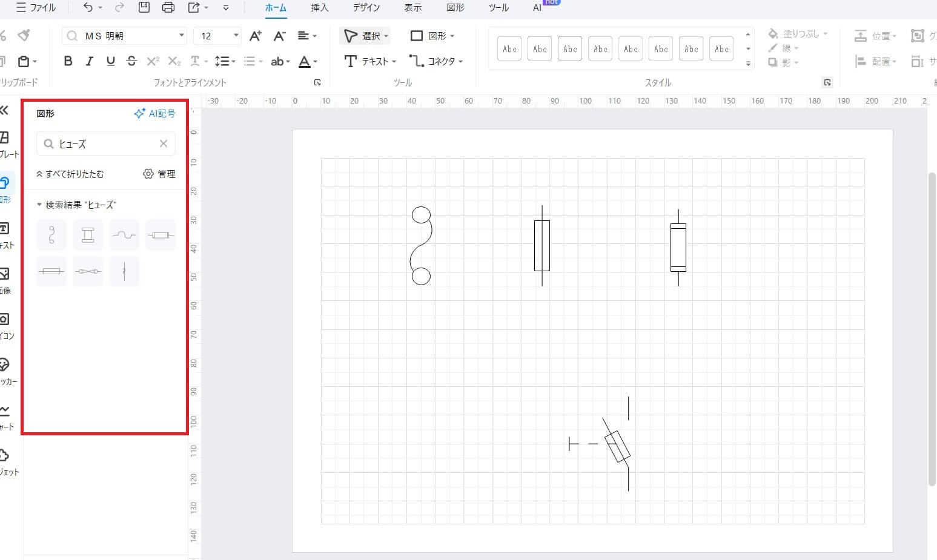
Task: Switch to the デザイン tab
Action: click(366, 8)
